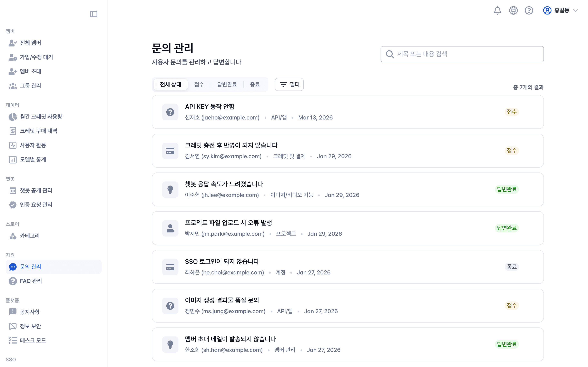
Task: Collapse the sidebar panel
Action: tap(94, 14)
